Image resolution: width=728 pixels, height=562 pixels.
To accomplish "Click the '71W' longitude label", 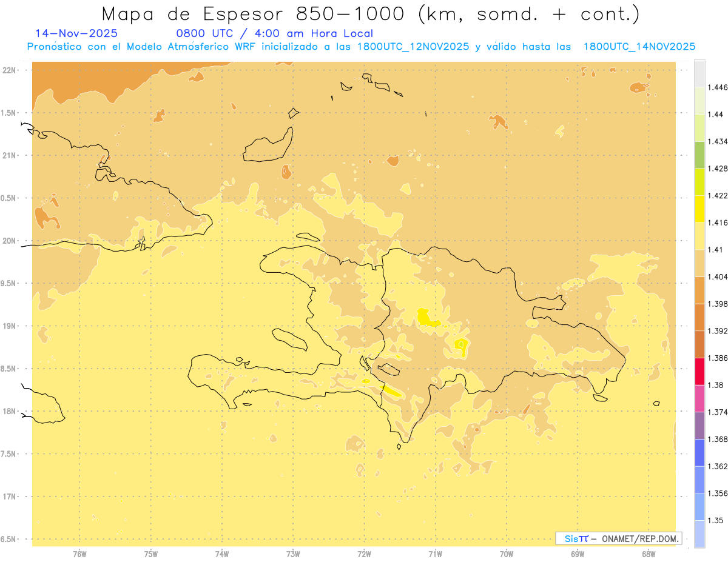I will coord(435,554).
